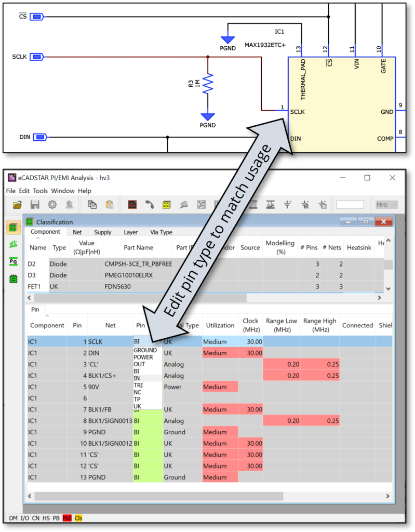This screenshot has height=532, width=415.
Task: Click the Copy icon in the toolbar
Action: 92,205
